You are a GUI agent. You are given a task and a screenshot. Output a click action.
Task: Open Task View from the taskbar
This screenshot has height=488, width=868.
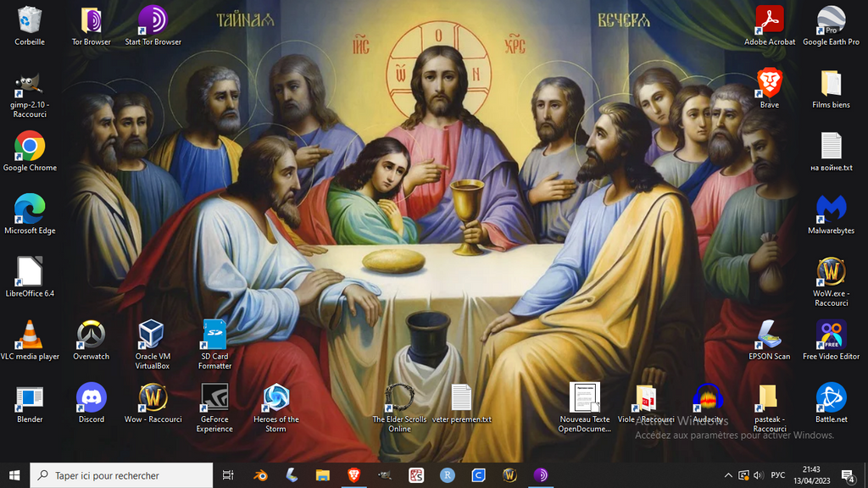(228, 475)
